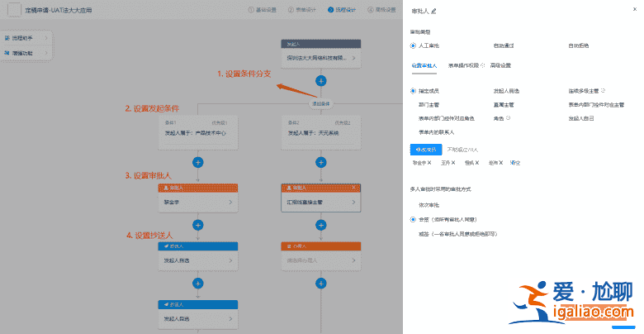
Task: Go to step 2 表单设计
Action: click(302, 9)
